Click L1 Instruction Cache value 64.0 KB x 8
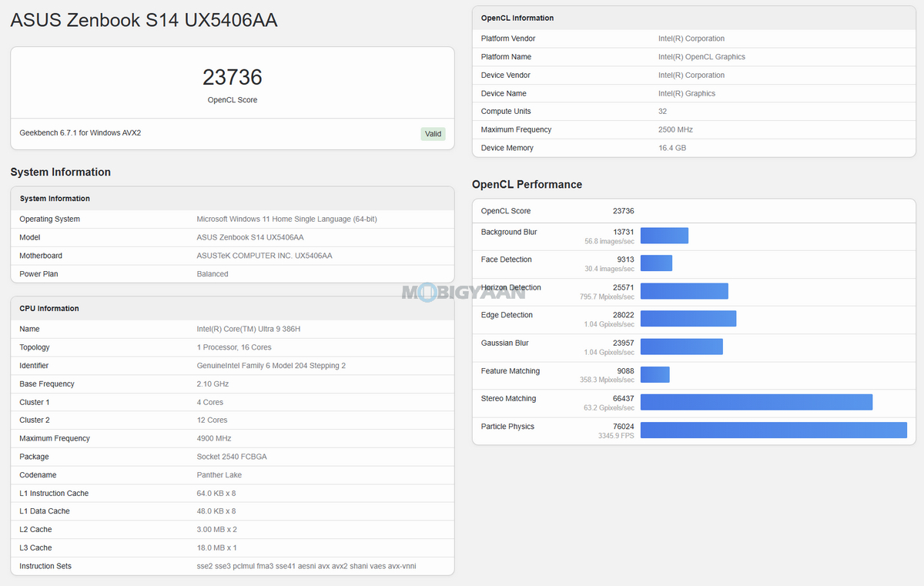This screenshot has width=924, height=586. [x=216, y=494]
